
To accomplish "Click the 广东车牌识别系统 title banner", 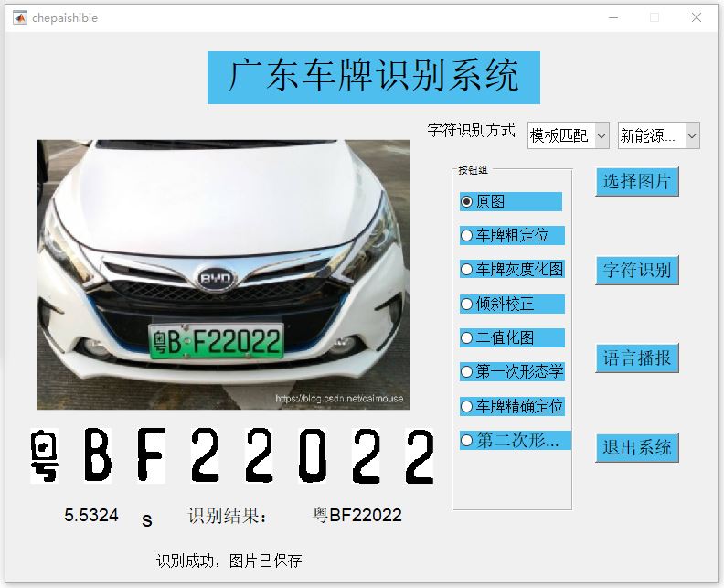I will pyautogui.click(x=374, y=78).
